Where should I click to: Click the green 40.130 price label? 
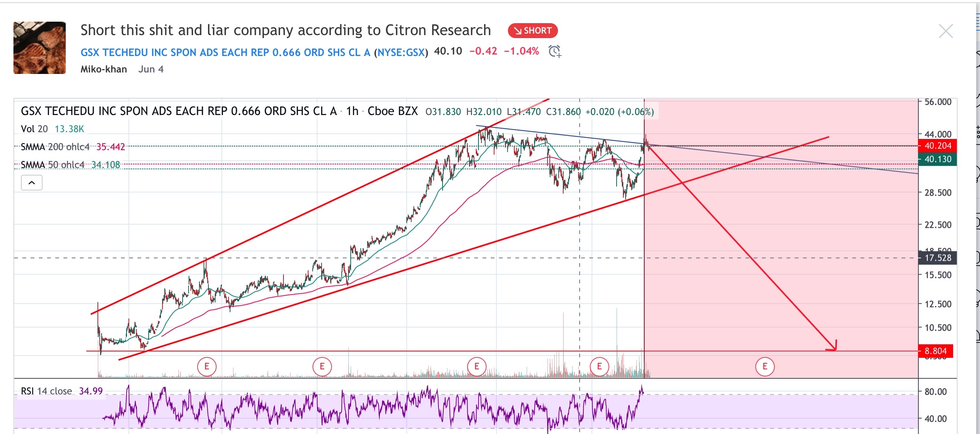coord(937,159)
